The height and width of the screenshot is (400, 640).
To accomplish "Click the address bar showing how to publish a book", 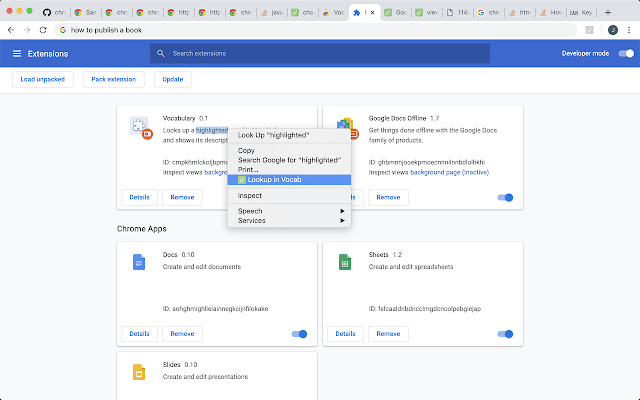I will point(316,30).
